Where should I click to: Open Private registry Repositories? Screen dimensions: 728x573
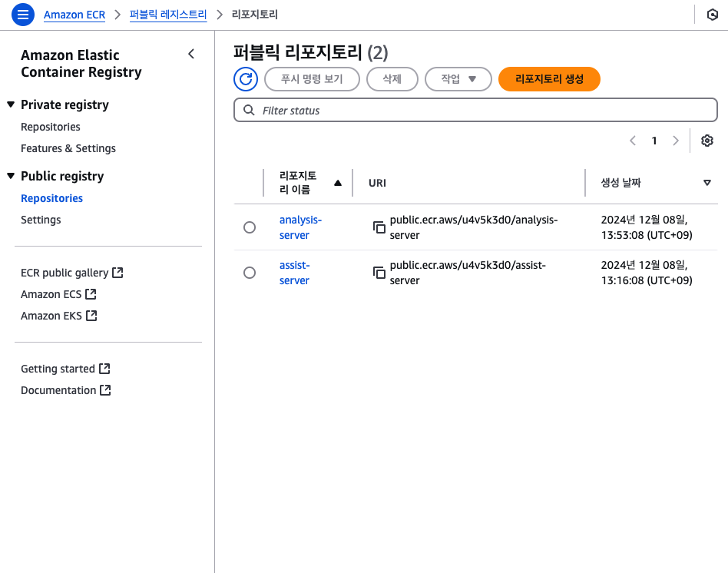click(51, 127)
